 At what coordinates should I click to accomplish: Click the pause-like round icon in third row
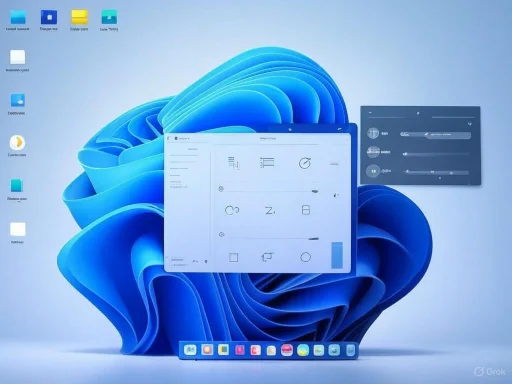pos(373,171)
